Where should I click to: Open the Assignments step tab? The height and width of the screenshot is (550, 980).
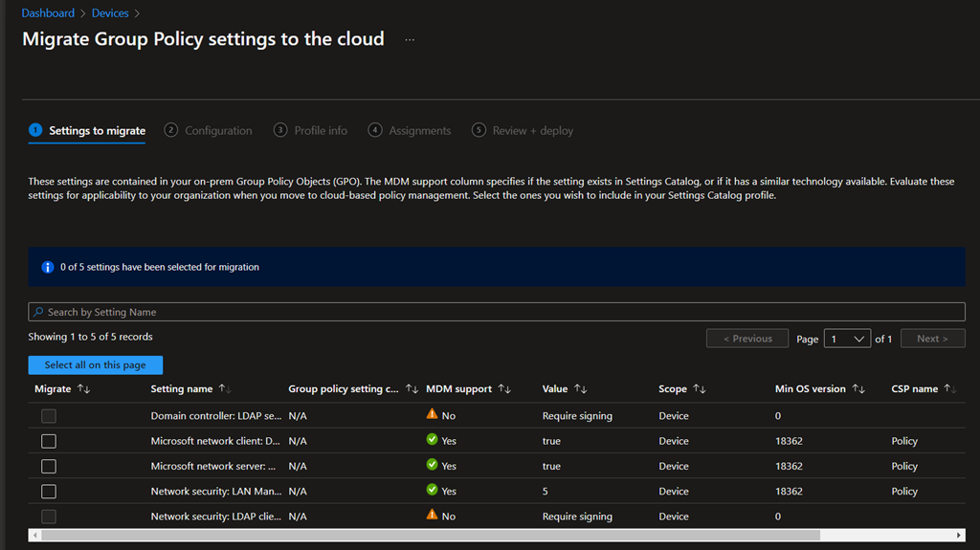(x=410, y=130)
